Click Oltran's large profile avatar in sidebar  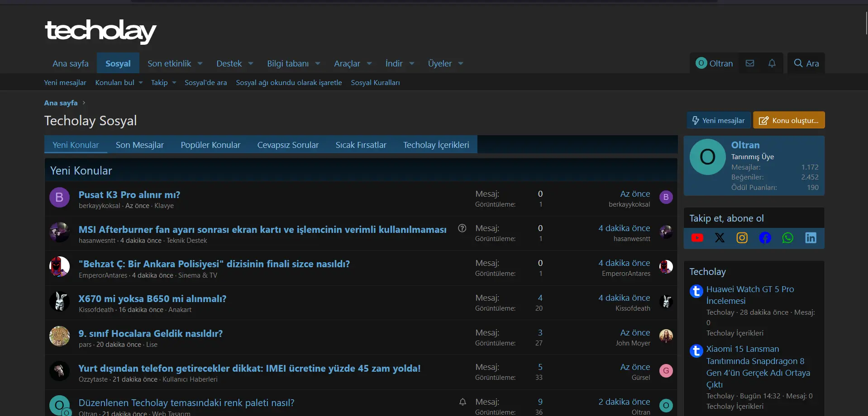(707, 157)
